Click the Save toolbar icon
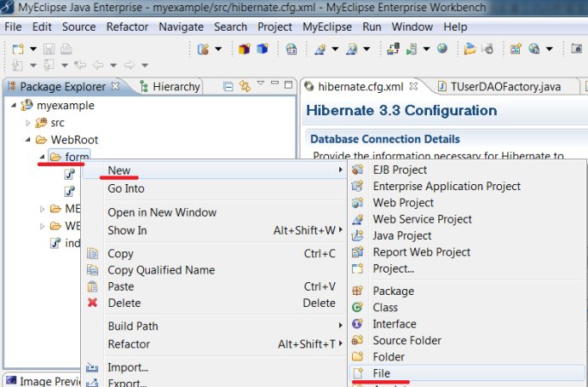Viewport: 588px width, 387px height. (x=49, y=49)
